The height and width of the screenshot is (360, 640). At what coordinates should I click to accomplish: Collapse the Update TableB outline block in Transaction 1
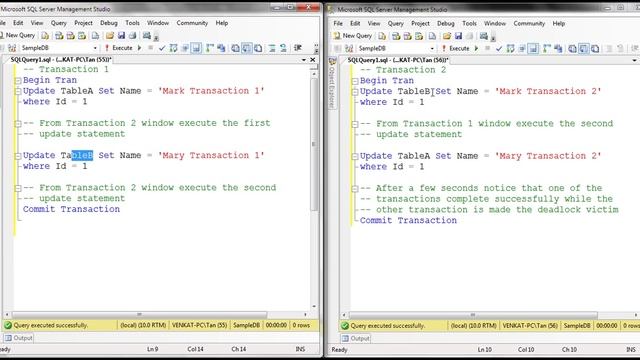click(x=18, y=156)
